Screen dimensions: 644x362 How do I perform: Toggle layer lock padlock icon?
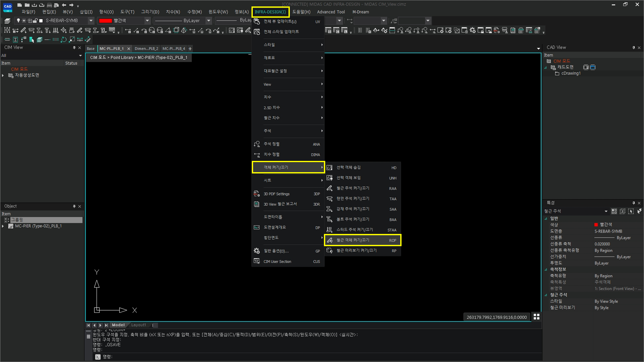pyautogui.click(x=35, y=21)
